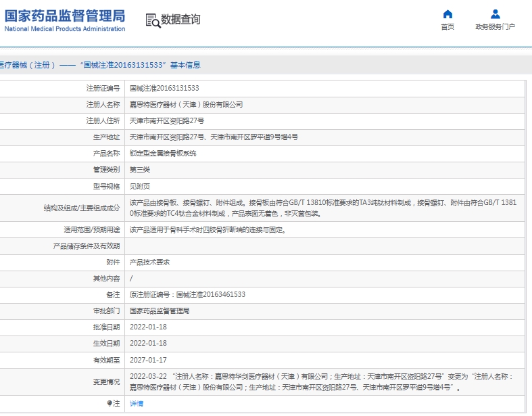Click the bulb icon beside 注
This screenshot has width=532, height=416.
[x=110, y=403]
